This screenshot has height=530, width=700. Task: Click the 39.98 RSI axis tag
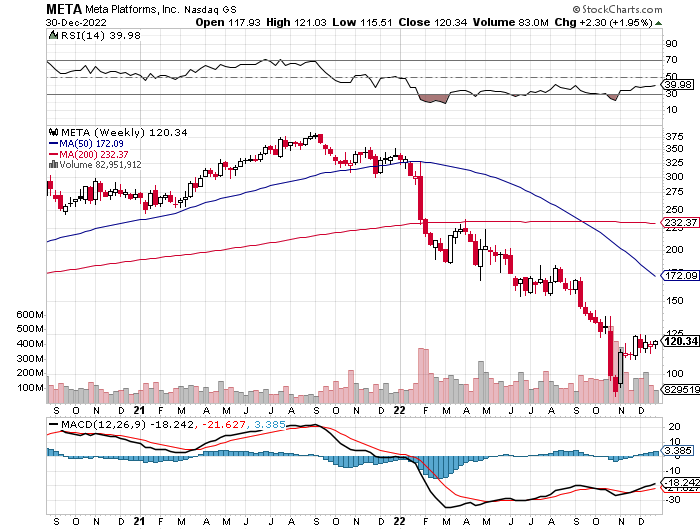tap(677, 84)
